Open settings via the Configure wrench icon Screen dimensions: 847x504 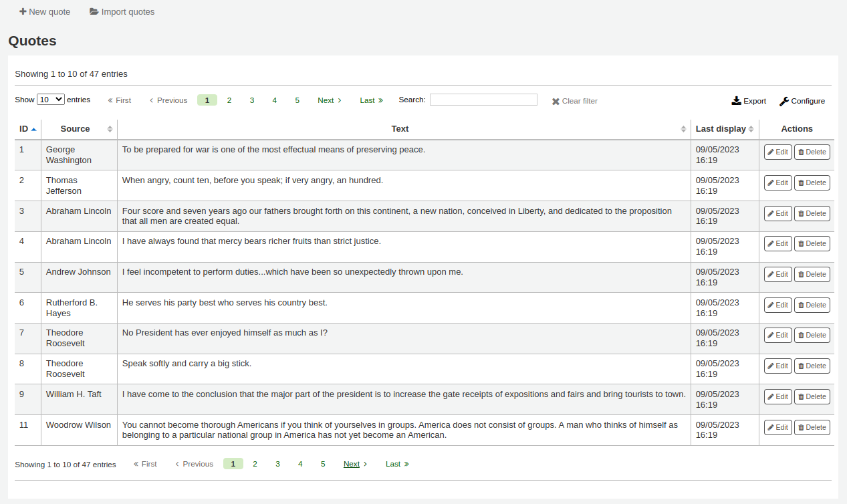pyautogui.click(x=784, y=100)
